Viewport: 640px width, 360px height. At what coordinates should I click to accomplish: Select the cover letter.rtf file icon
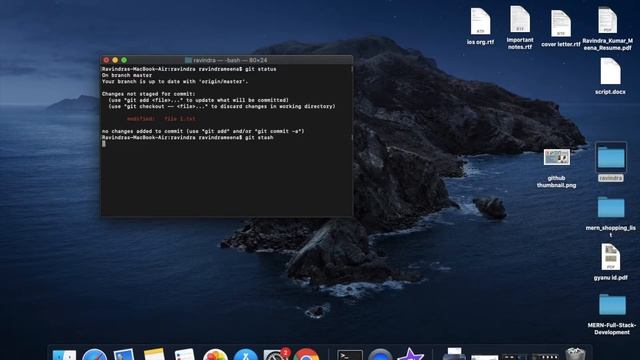point(561,24)
